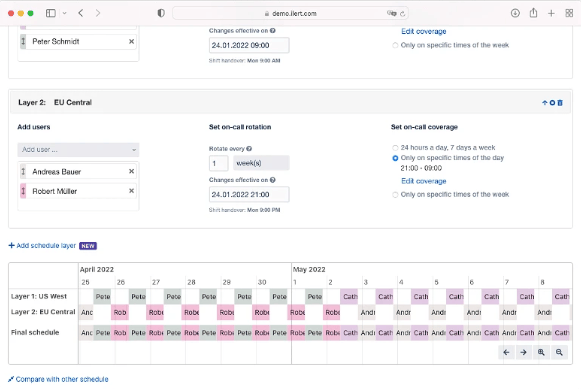
Task: Click day 28 in the timeline header
Action: pyautogui.click(x=191, y=282)
